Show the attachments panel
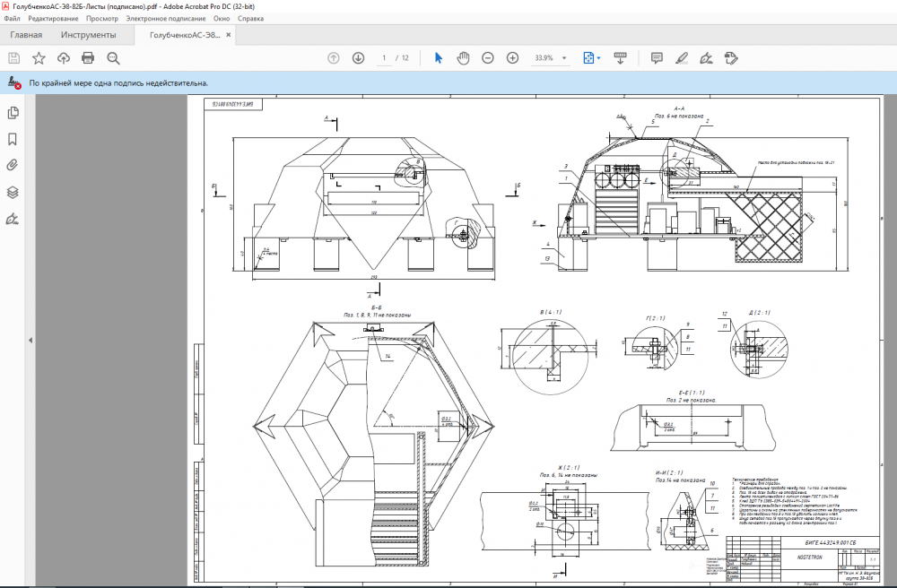 [x=13, y=165]
